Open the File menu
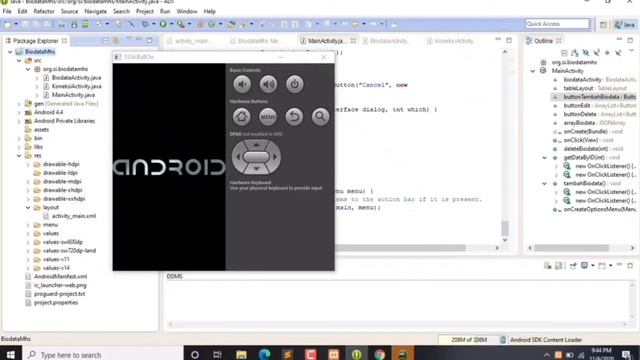Viewport: 640px width, 360px height. pos(7,11)
